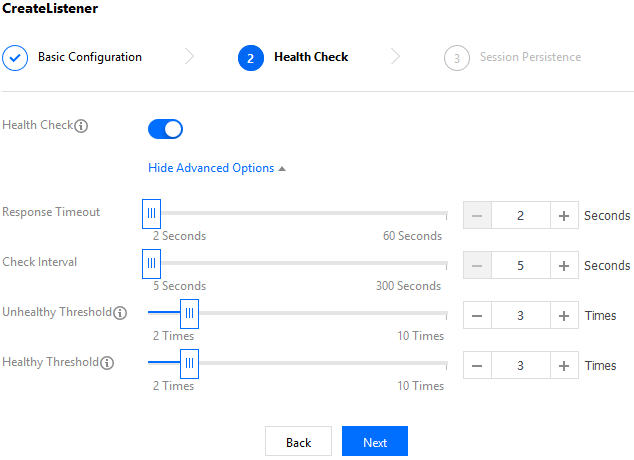
Task: Click the Healthy Threshold slider handle
Action: [x=188, y=363]
